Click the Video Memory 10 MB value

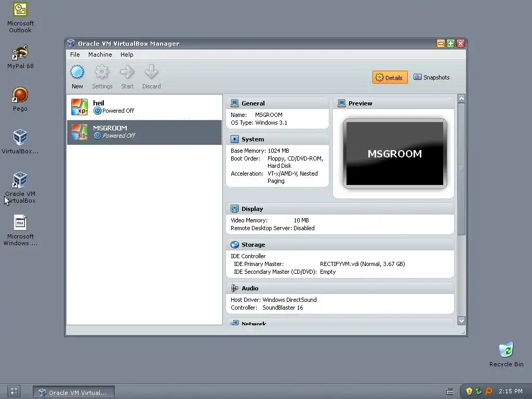coord(301,220)
